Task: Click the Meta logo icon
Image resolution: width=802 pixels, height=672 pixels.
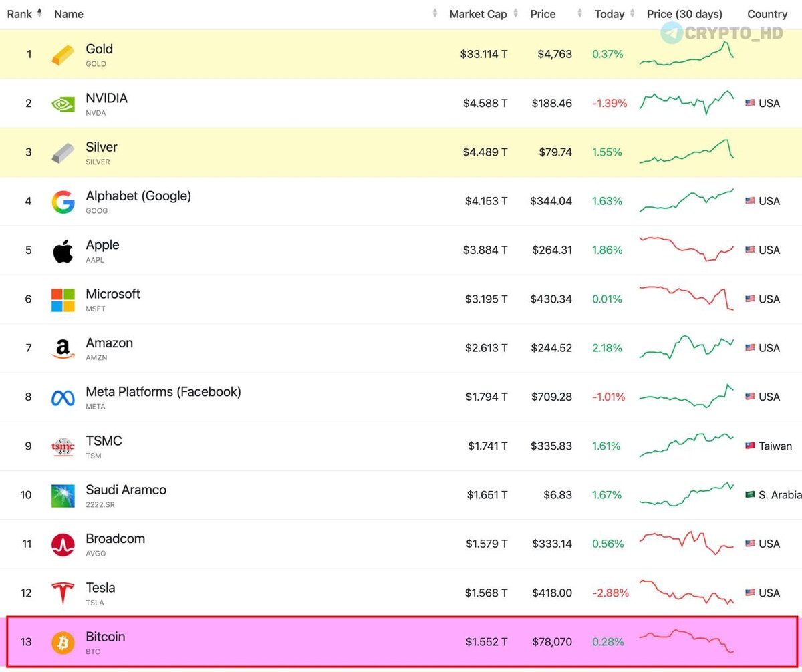Action: [63, 398]
